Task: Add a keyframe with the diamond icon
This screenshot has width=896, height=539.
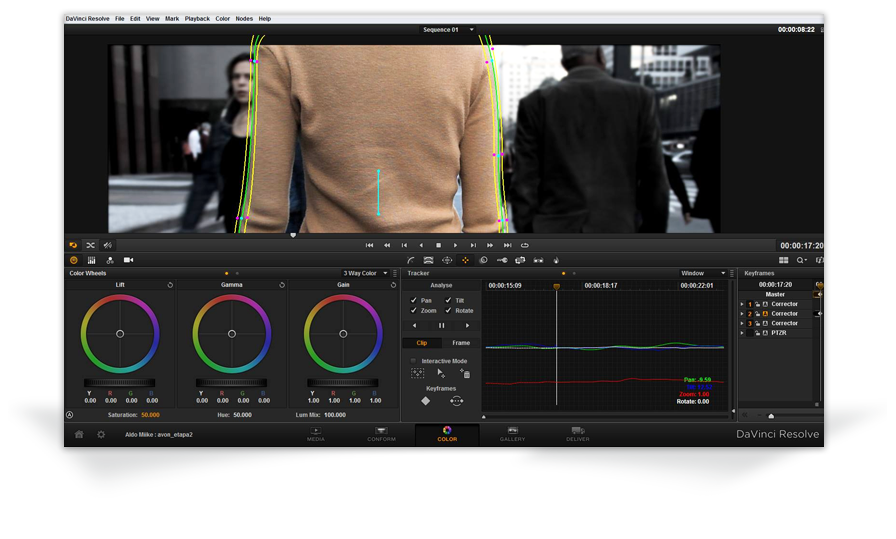Action: coord(425,400)
